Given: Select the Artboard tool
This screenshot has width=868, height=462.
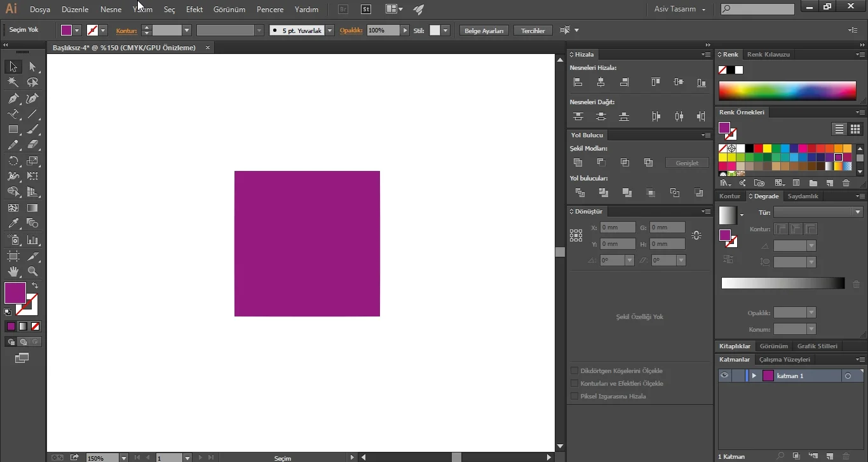Looking at the screenshot, I should (13, 256).
